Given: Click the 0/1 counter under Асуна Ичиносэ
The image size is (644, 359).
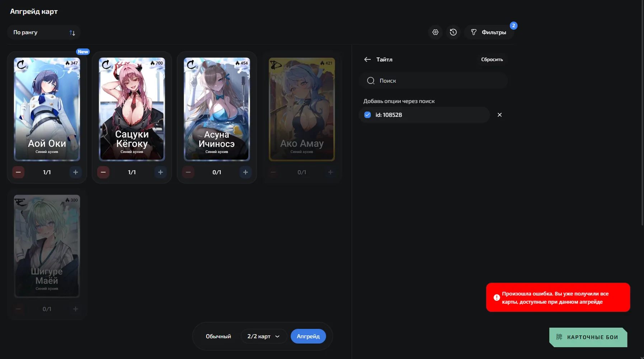Looking at the screenshot, I should tap(217, 172).
